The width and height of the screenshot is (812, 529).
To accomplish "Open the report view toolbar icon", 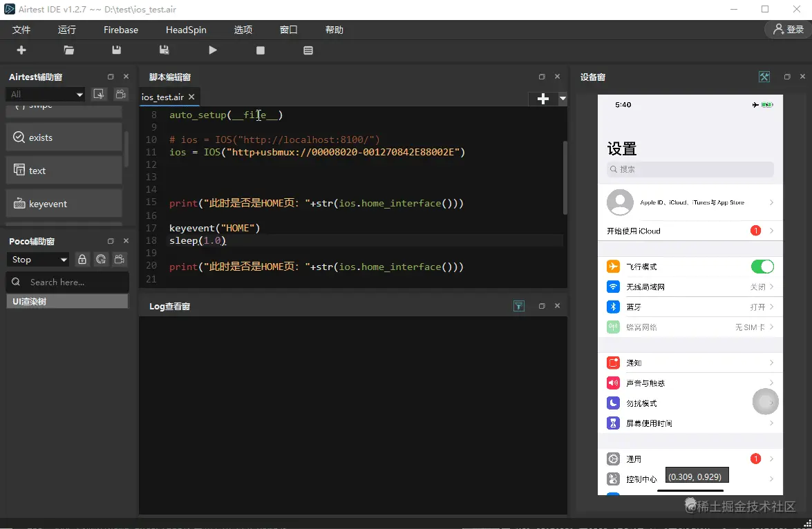I will tap(308, 50).
